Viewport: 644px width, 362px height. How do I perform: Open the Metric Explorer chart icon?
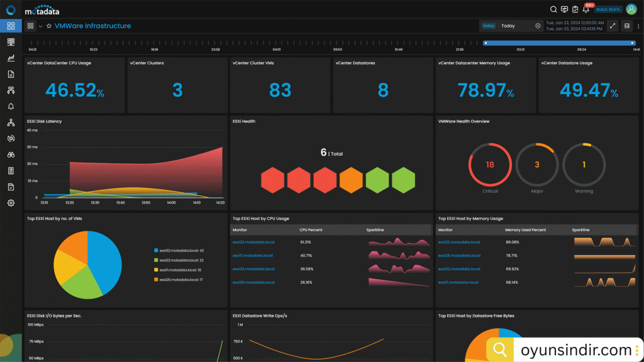[11, 58]
